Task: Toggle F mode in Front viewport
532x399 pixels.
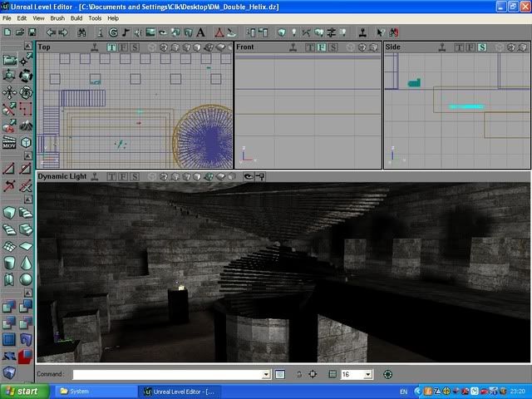Action: pyautogui.click(x=321, y=47)
